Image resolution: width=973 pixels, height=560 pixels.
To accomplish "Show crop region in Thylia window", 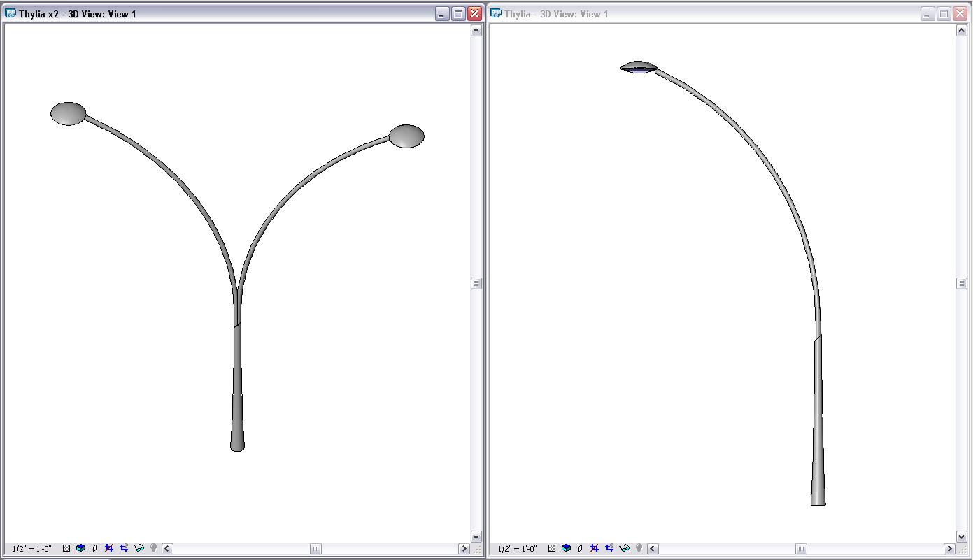I will (609, 549).
